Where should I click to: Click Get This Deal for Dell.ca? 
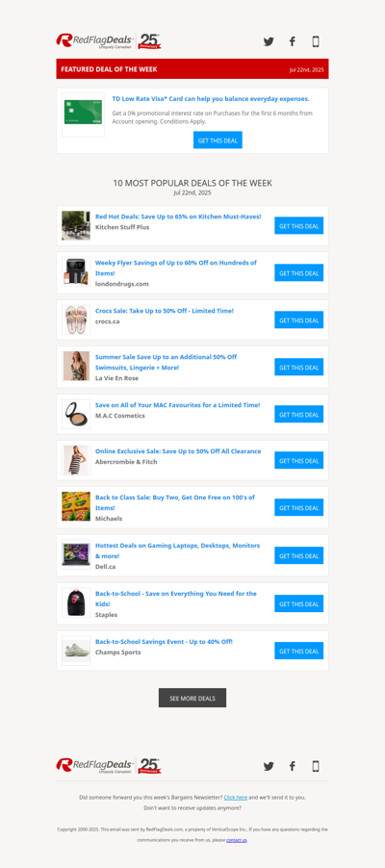coord(298,556)
